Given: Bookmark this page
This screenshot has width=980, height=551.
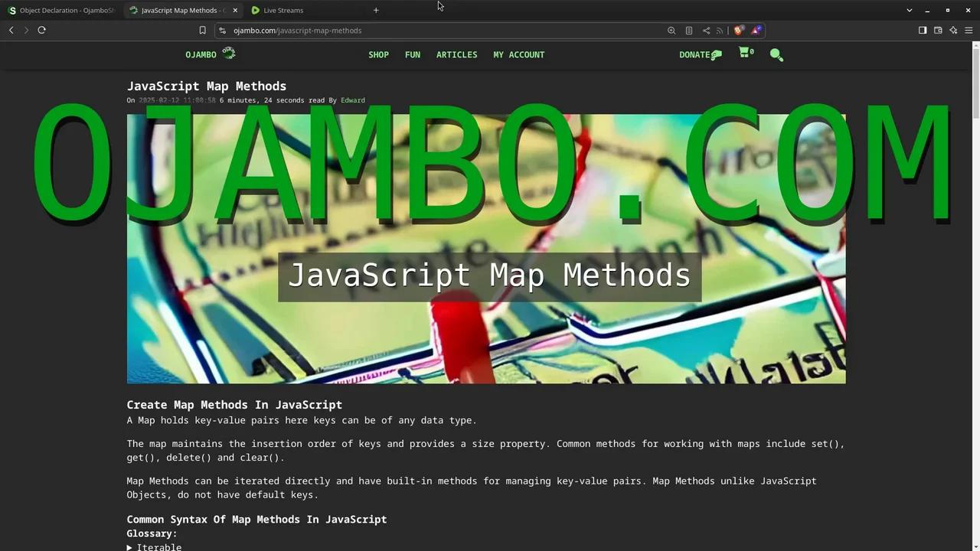Looking at the screenshot, I should pos(202,31).
